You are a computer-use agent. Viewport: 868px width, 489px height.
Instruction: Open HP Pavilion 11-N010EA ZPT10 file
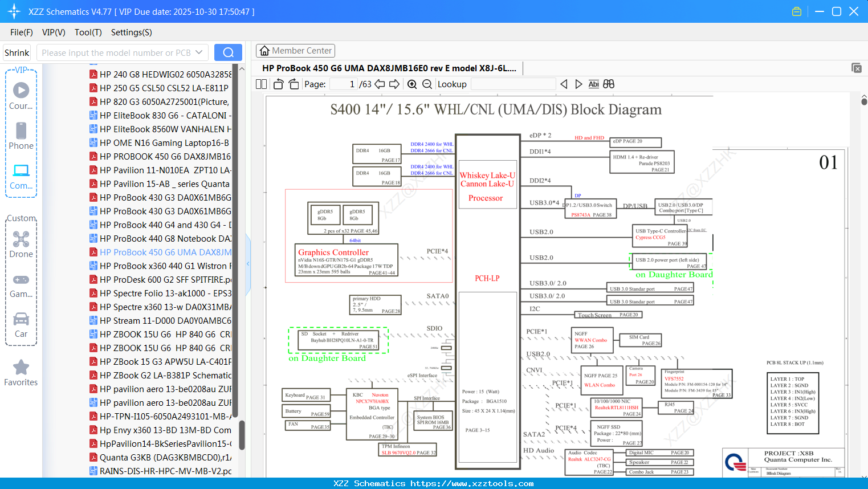[x=160, y=170]
